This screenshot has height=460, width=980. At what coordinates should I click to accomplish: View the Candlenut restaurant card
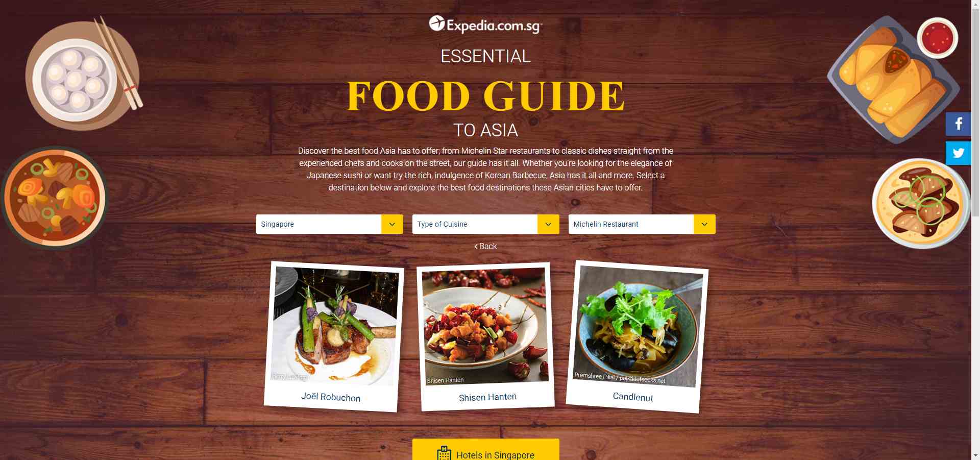coord(637,336)
